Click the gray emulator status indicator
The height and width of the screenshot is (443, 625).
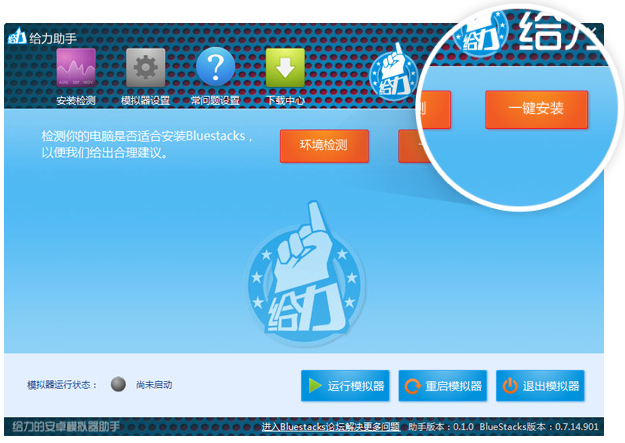[118, 384]
